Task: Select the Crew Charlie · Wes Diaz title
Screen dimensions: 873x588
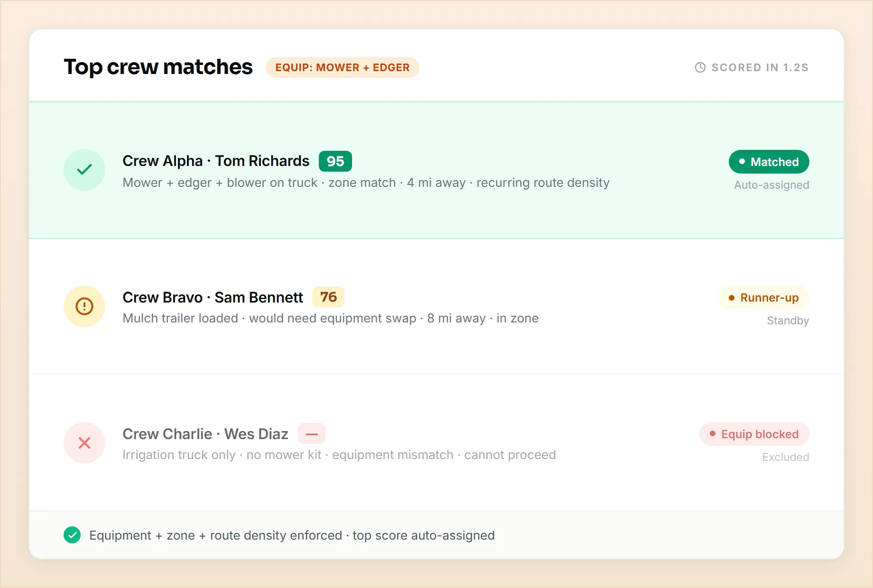Action: [x=205, y=434]
